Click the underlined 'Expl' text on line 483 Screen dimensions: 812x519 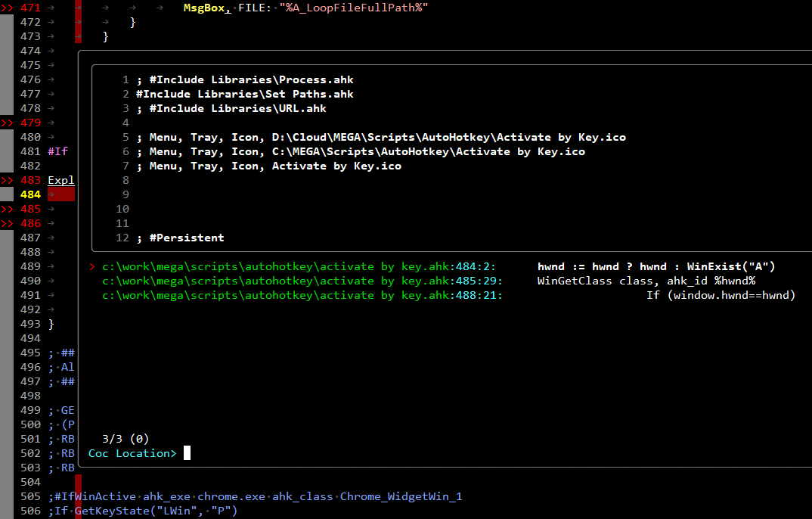coord(61,180)
